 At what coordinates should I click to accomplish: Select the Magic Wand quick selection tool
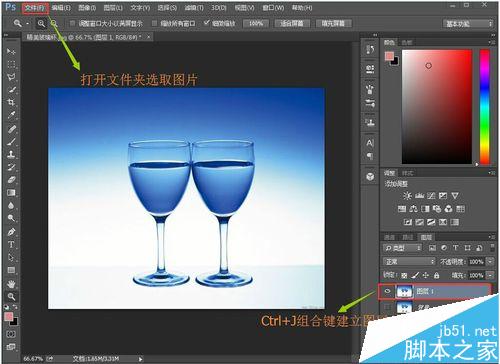[x=11, y=90]
